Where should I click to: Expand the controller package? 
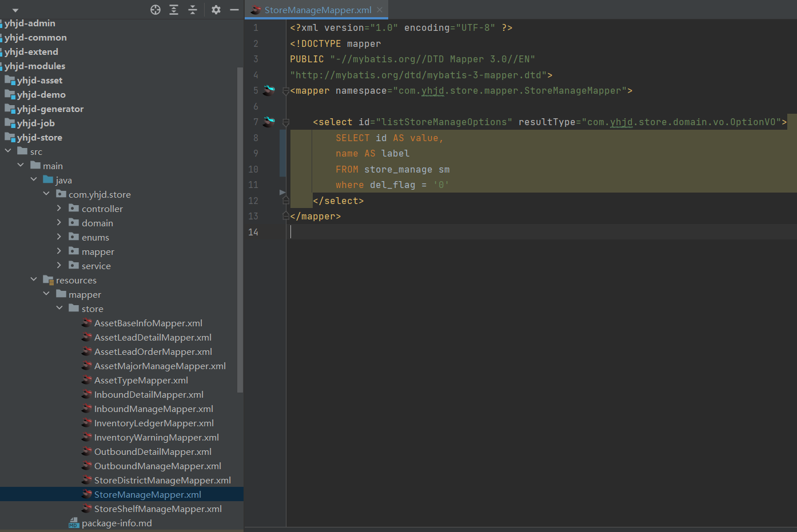point(59,208)
